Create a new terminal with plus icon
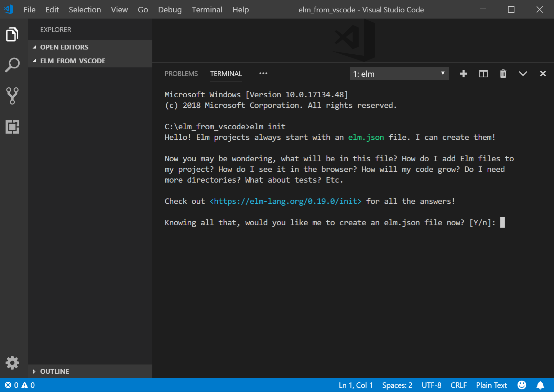 (463, 74)
